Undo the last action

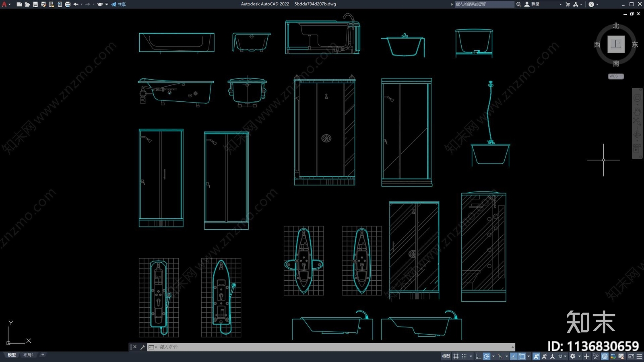76,4
